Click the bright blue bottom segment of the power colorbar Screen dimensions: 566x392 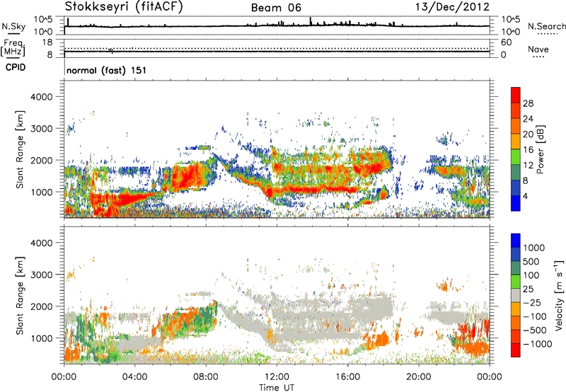pos(516,203)
